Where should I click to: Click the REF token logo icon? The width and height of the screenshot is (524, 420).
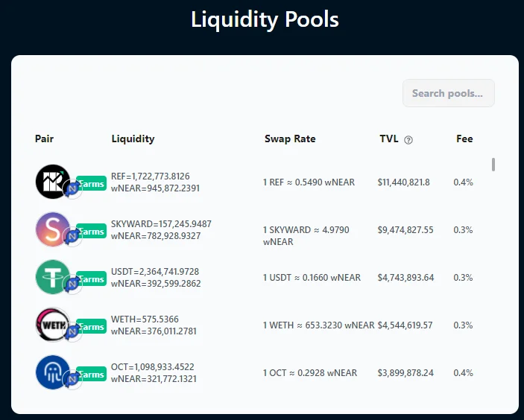coord(53,182)
